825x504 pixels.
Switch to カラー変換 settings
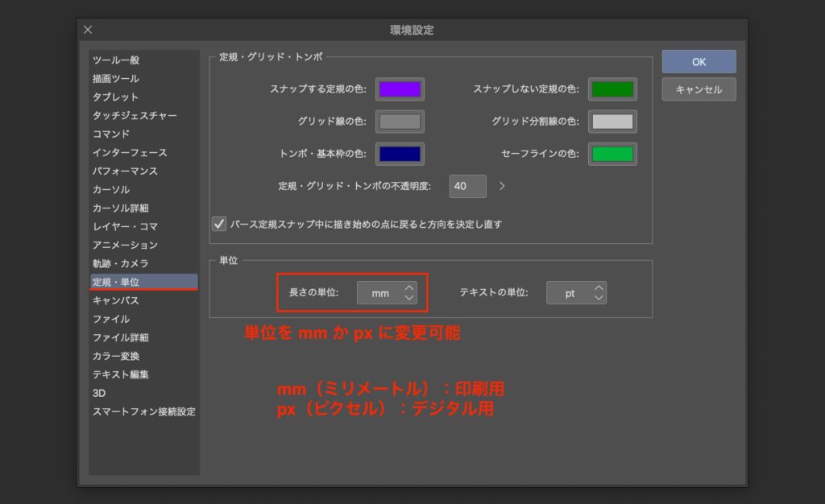pos(116,356)
